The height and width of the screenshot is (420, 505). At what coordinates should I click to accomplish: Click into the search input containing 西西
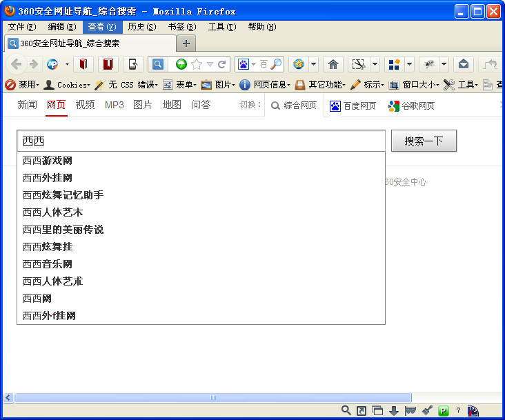201,141
